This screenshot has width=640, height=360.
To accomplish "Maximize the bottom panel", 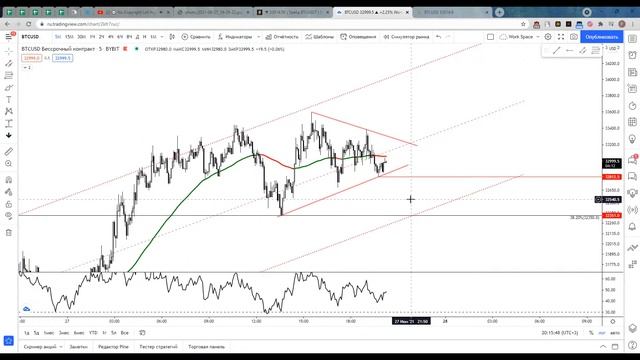I will (x=615, y=347).
